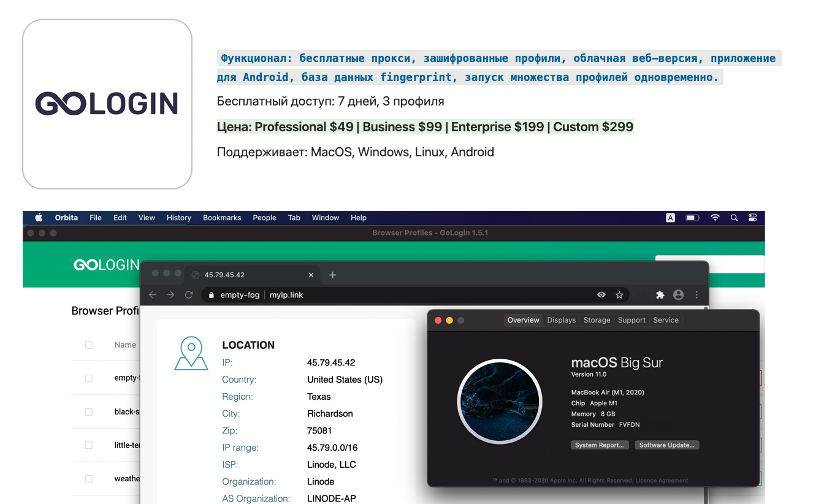824x504 pixels.
Task: Open the browser three-dot menu
Action: tap(696, 295)
